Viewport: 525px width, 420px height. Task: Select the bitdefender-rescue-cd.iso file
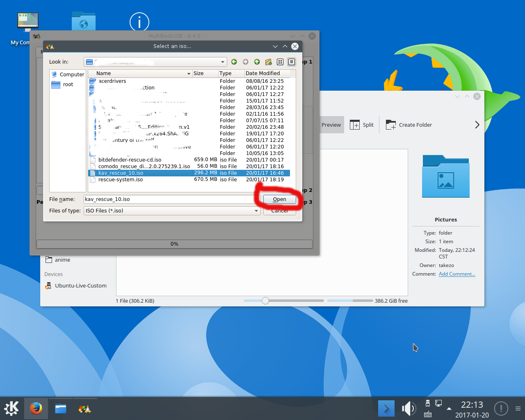point(130,160)
